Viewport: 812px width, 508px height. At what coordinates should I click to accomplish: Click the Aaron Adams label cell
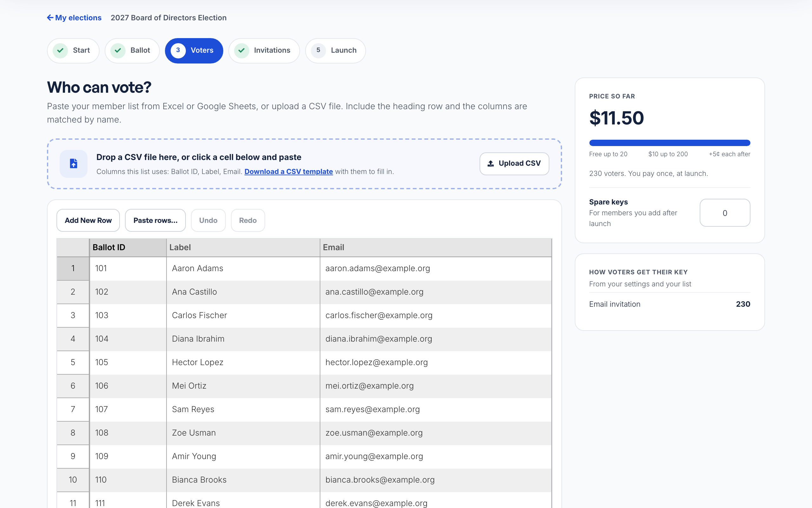tap(243, 269)
